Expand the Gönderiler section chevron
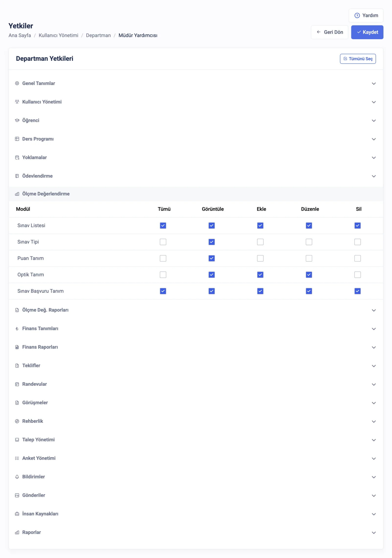This screenshot has width=392, height=558. (x=374, y=496)
